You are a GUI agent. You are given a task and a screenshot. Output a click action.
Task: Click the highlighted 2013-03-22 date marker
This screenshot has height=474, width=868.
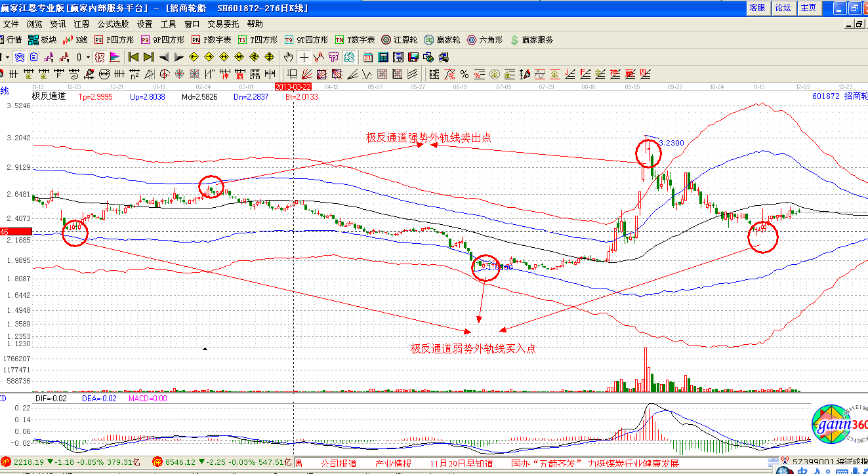(x=293, y=87)
